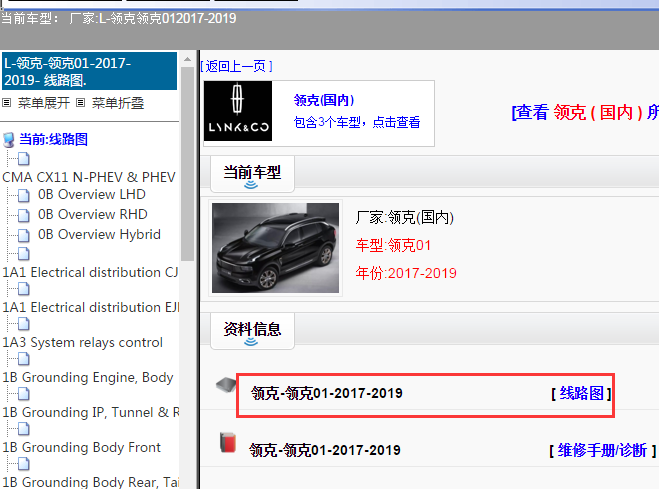Open 1B Grounding Engine, Body

[87, 377]
